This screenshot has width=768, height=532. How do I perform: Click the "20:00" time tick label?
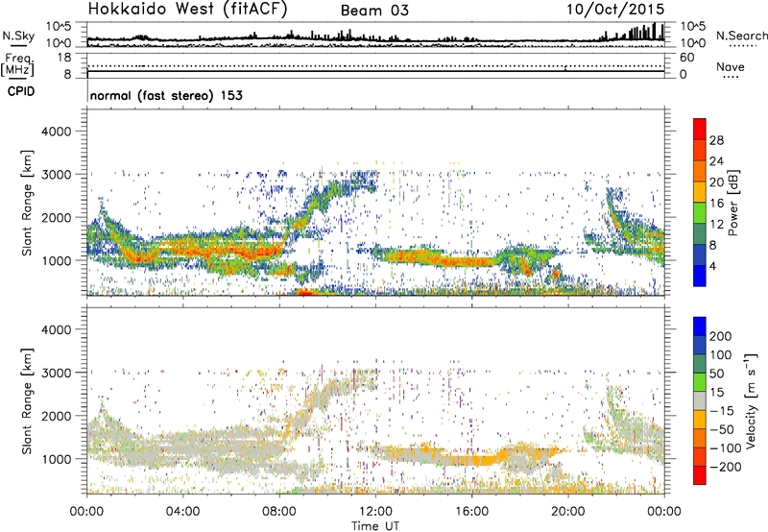click(568, 512)
